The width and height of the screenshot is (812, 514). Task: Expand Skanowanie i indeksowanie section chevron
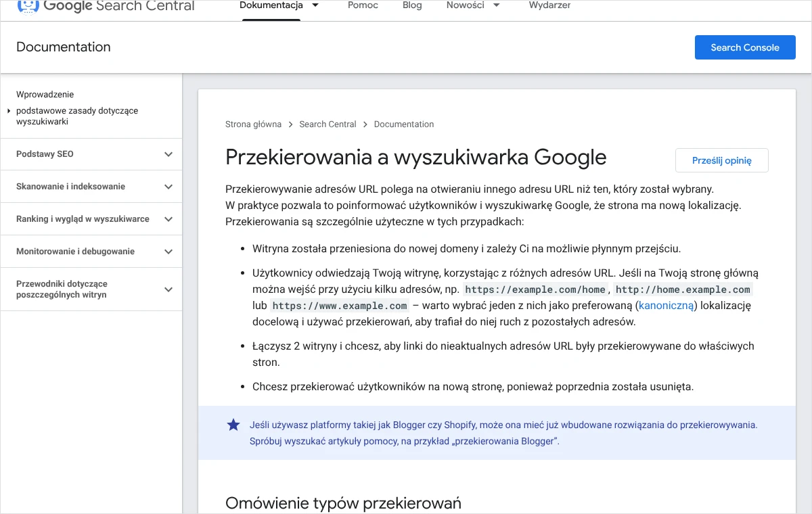click(168, 187)
